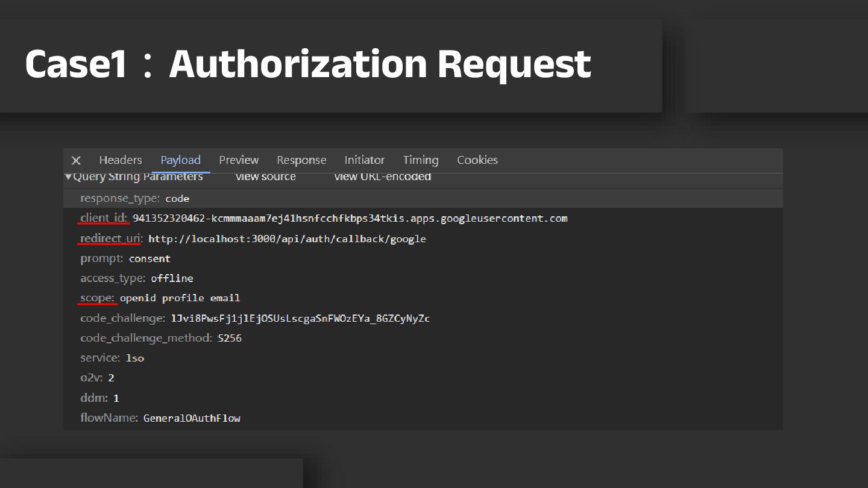Viewport: 868px width, 488px height.
Task: Click the redirect_uri localhost callback URL
Action: (x=287, y=239)
